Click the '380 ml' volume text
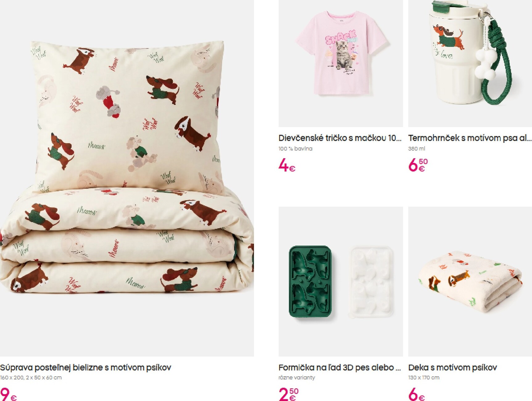This screenshot has width=532, height=401. pos(417,149)
